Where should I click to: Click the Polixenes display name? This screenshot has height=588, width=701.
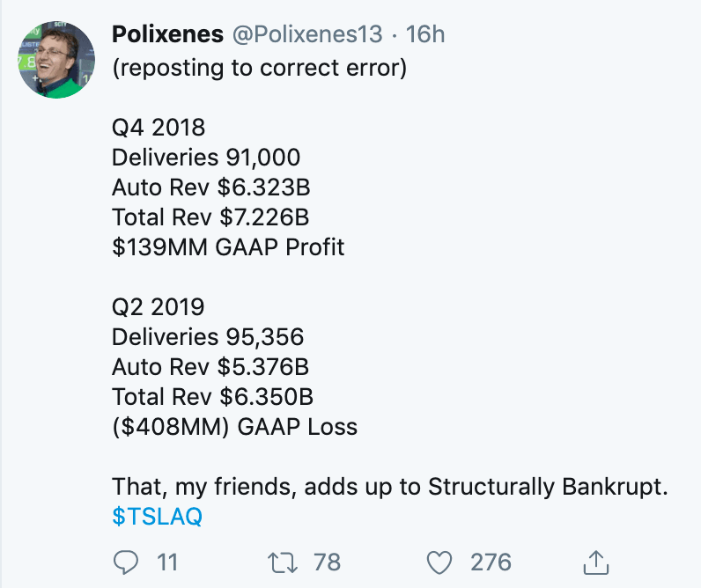click(x=167, y=34)
